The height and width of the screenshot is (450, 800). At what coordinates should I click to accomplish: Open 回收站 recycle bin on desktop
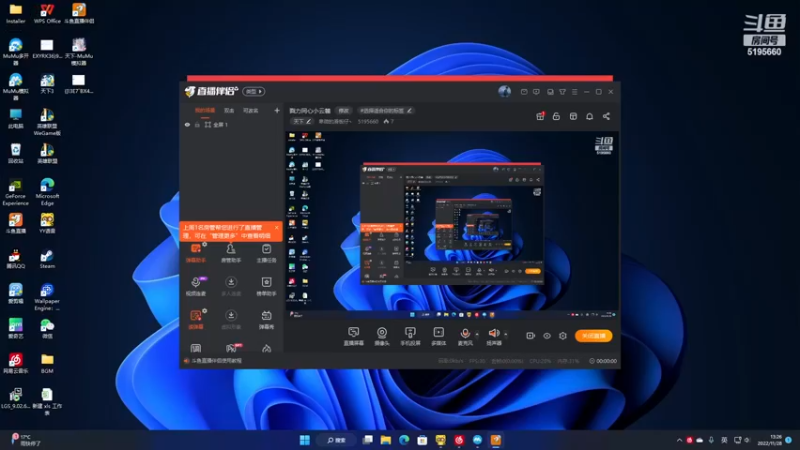[15, 153]
